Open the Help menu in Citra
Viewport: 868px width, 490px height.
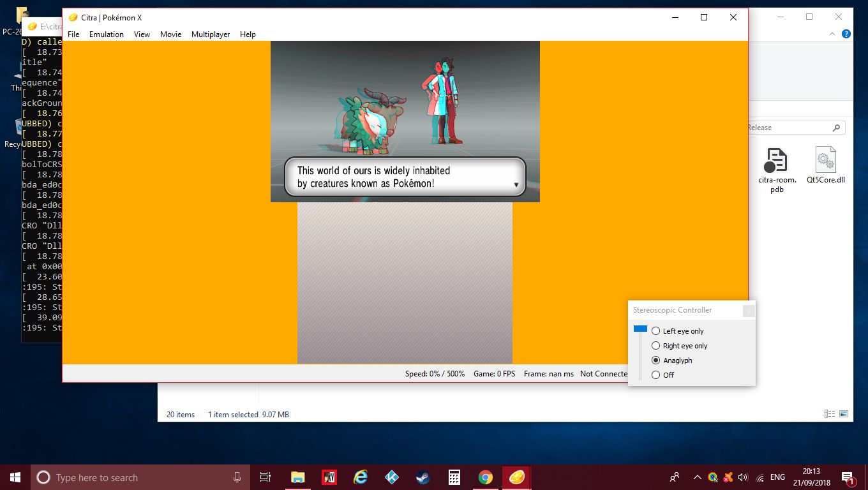tap(248, 34)
